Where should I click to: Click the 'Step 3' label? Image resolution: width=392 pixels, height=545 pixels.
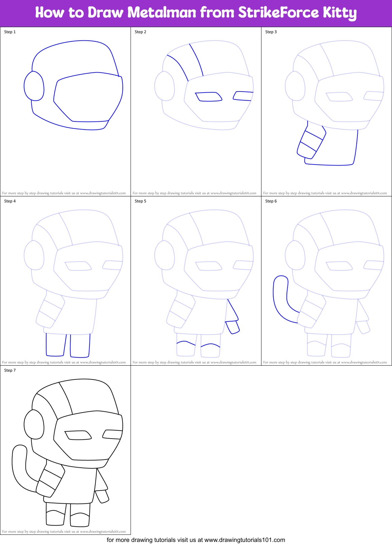pyautogui.click(x=271, y=32)
